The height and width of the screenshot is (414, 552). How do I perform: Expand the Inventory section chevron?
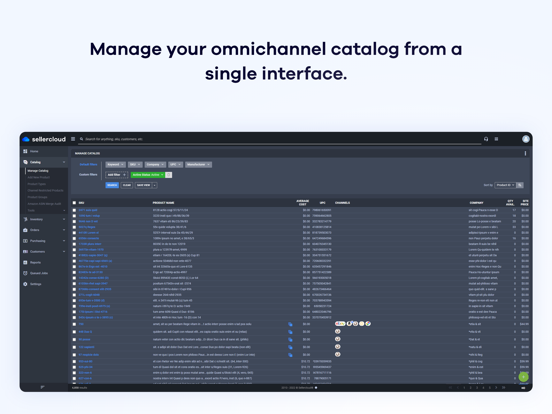pyautogui.click(x=64, y=219)
